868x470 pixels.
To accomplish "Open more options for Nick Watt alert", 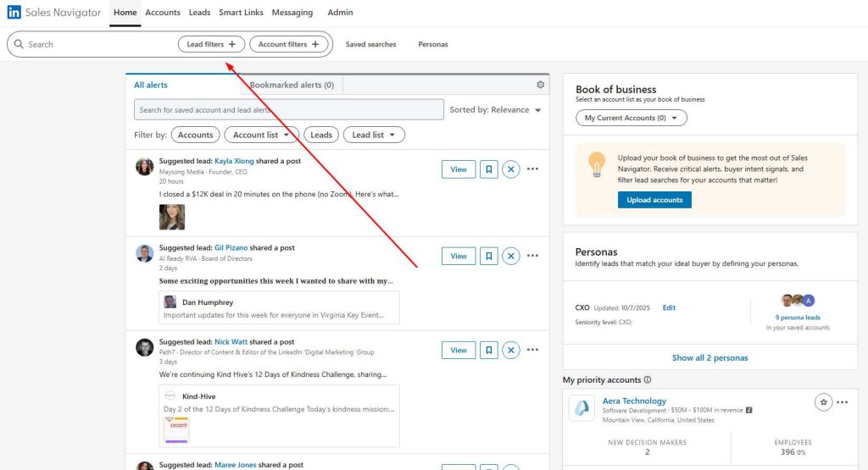I will (x=532, y=350).
